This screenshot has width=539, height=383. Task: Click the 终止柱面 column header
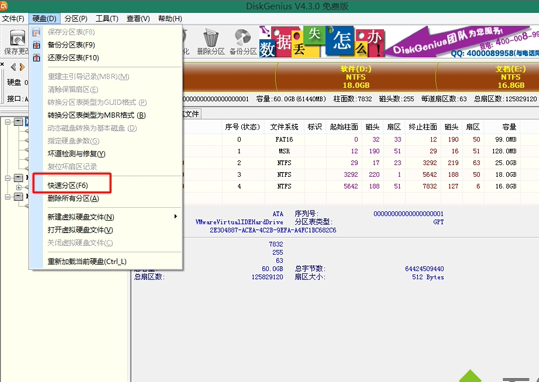(423, 127)
